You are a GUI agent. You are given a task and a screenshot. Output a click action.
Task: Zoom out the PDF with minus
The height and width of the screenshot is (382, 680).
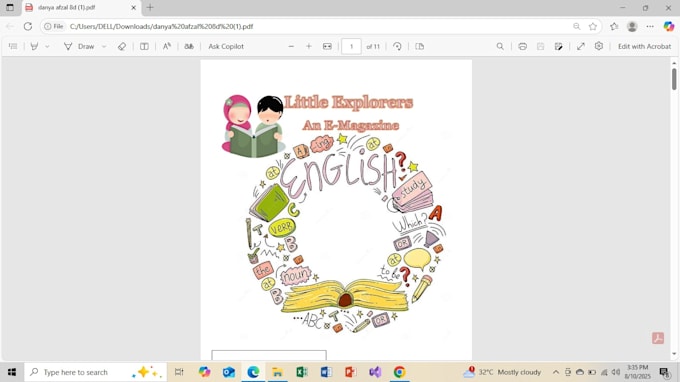291,46
